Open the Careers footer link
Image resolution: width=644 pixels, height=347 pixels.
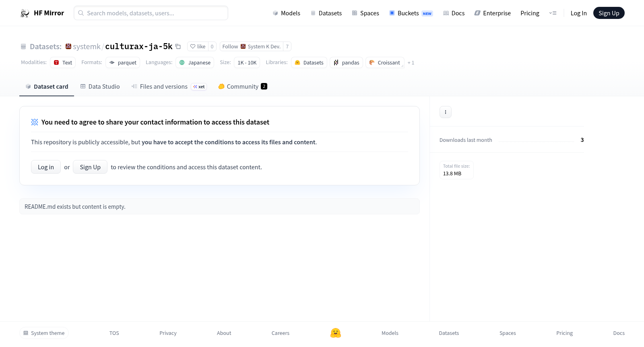point(281,333)
